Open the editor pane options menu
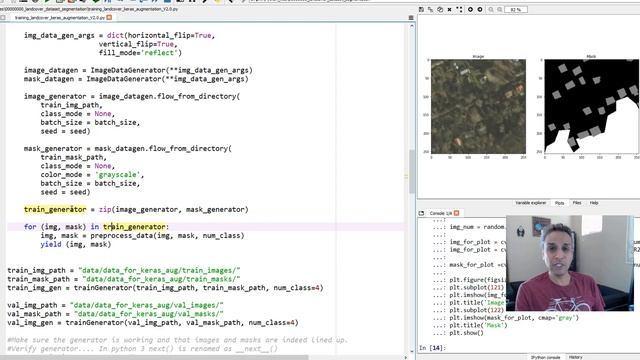The height and width of the screenshot is (360, 640). pyautogui.click(x=411, y=18)
